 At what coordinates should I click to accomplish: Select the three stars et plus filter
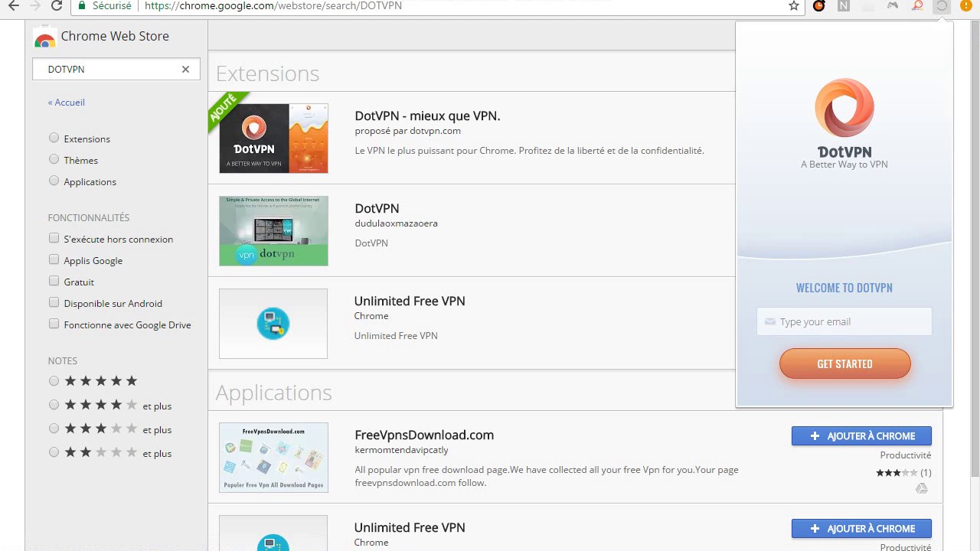click(x=54, y=428)
